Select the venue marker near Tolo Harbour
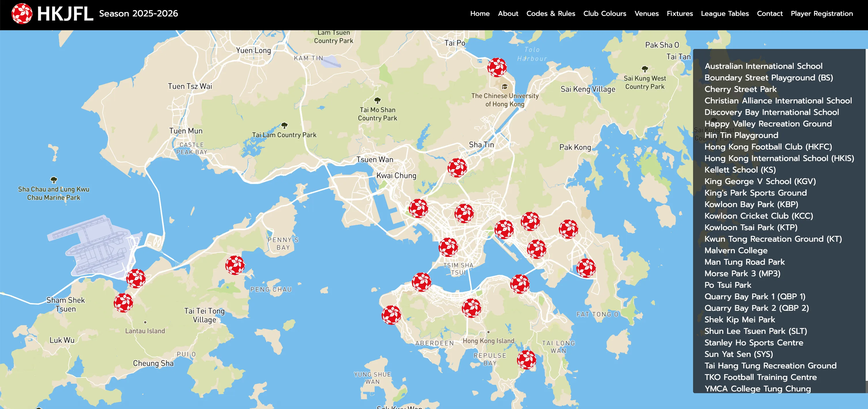The width and height of the screenshot is (868, 409). [497, 67]
